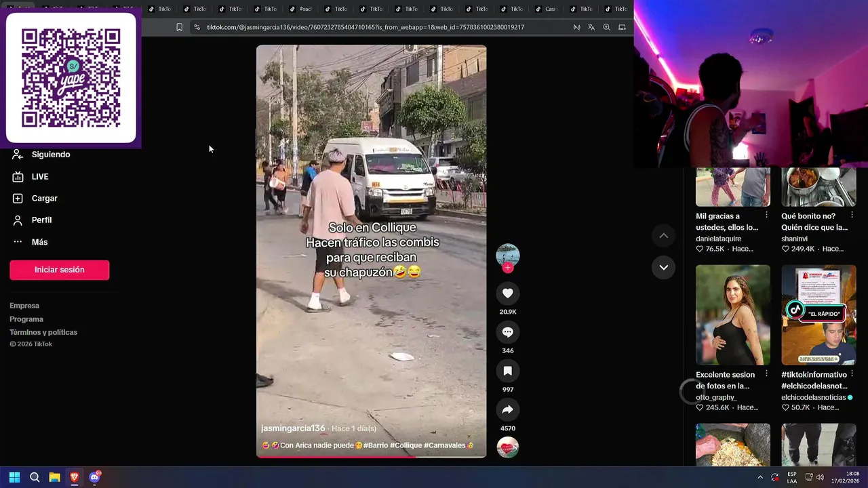Open danielataquire profile link
Image resolution: width=868 pixels, height=488 pixels.
pos(718,239)
